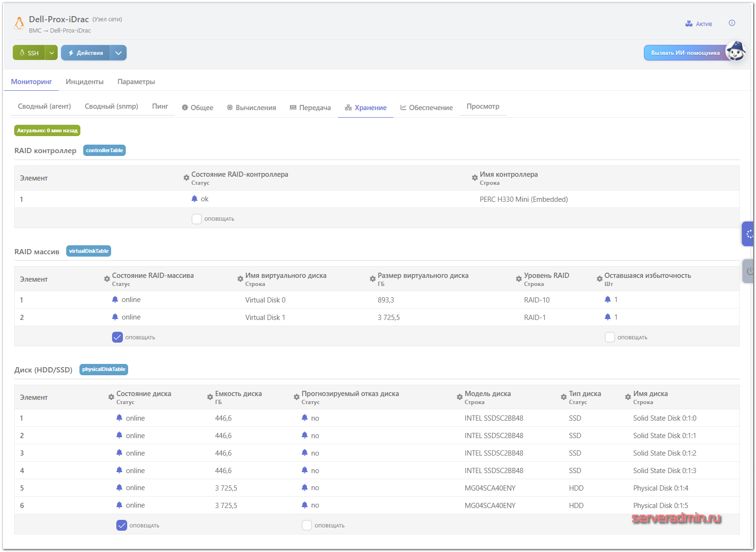Image resolution: width=756 pixels, height=552 pixels.
Task: Open settings gear for Имя контроллера column
Action: pyautogui.click(x=475, y=178)
